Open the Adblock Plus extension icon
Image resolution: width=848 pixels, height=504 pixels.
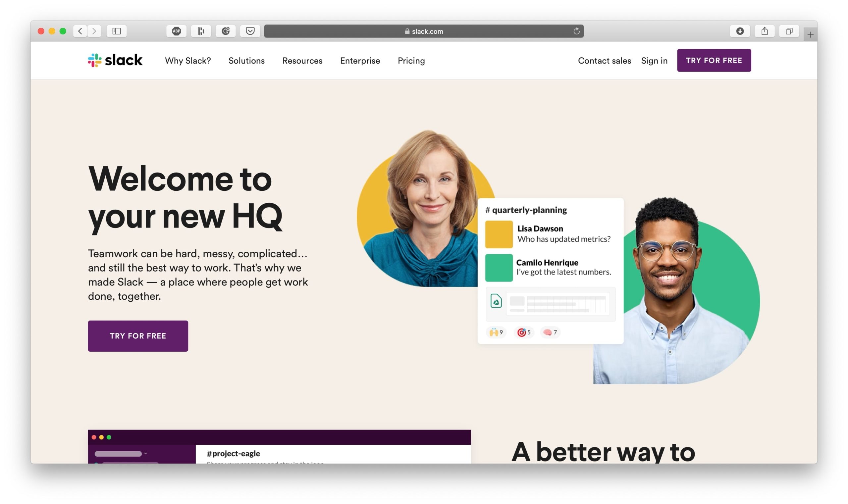coord(176,31)
